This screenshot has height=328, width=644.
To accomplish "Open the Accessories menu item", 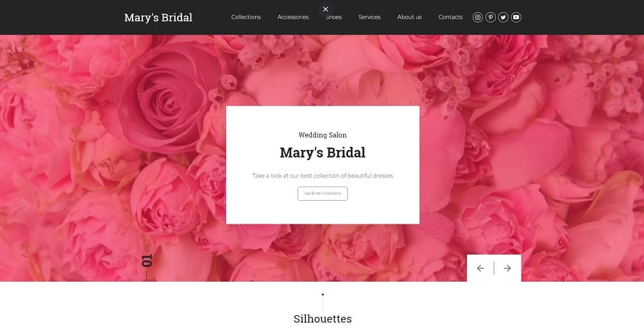I will click(293, 17).
